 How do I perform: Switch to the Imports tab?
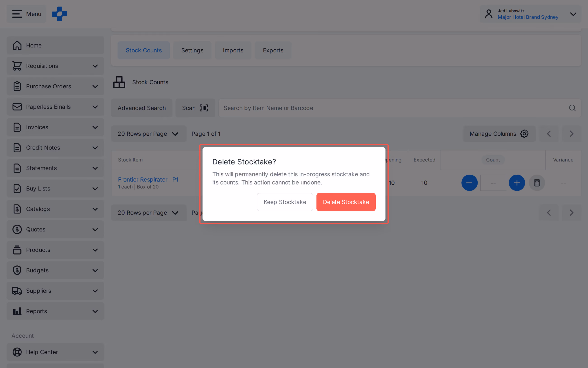click(233, 50)
